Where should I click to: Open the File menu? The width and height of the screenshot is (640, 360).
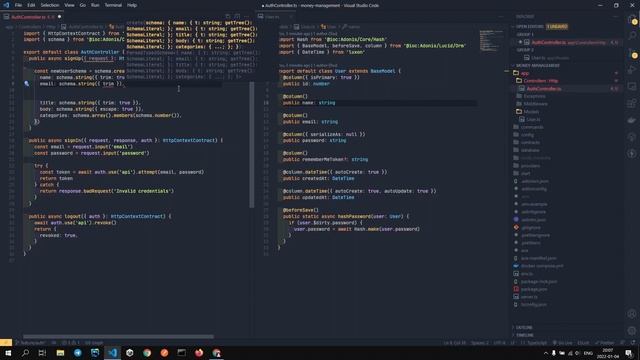tap(18, 5)
